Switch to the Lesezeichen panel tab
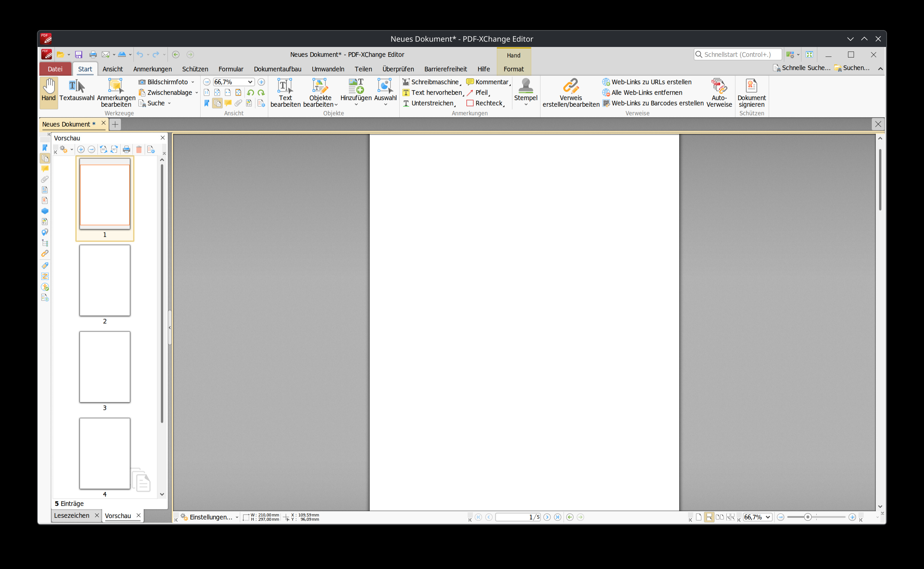This screenshot has height=569, width=924. (x=72, y=515)
